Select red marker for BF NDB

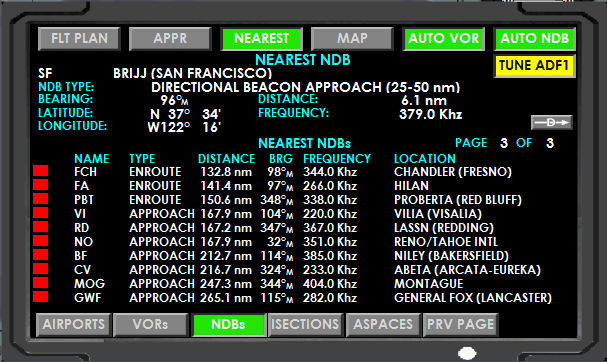click(41, 254)
